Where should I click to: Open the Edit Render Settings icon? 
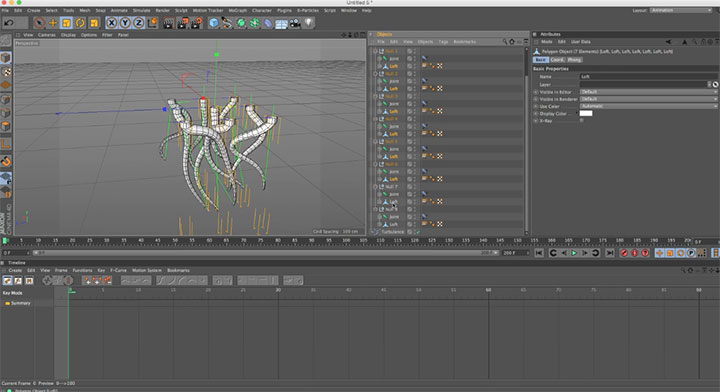(197, 22)
